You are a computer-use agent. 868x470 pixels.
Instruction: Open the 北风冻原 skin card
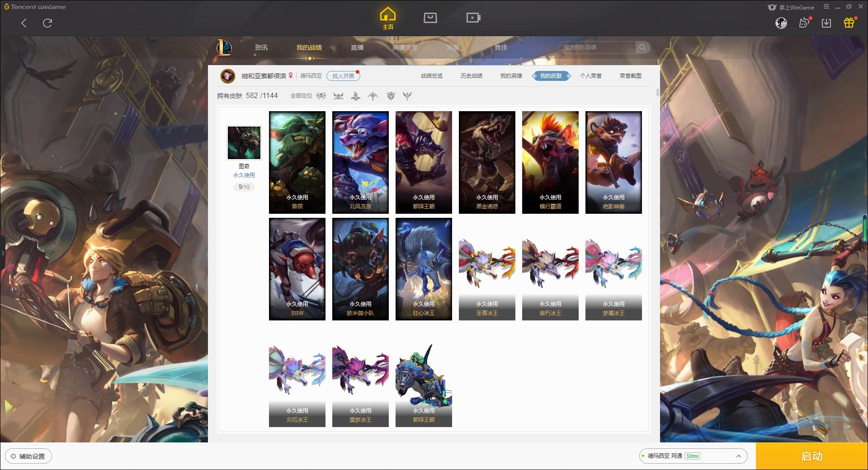(360, 162)
